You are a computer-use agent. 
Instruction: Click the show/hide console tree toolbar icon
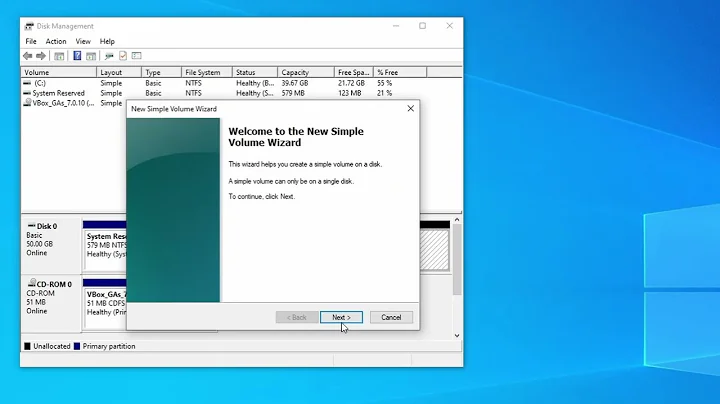59,56
